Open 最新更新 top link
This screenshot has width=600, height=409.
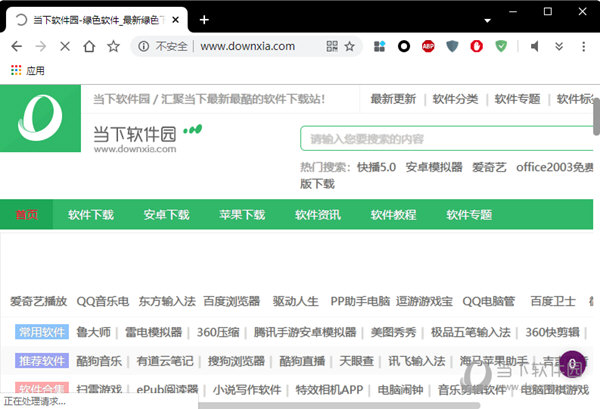coord(393,99)
